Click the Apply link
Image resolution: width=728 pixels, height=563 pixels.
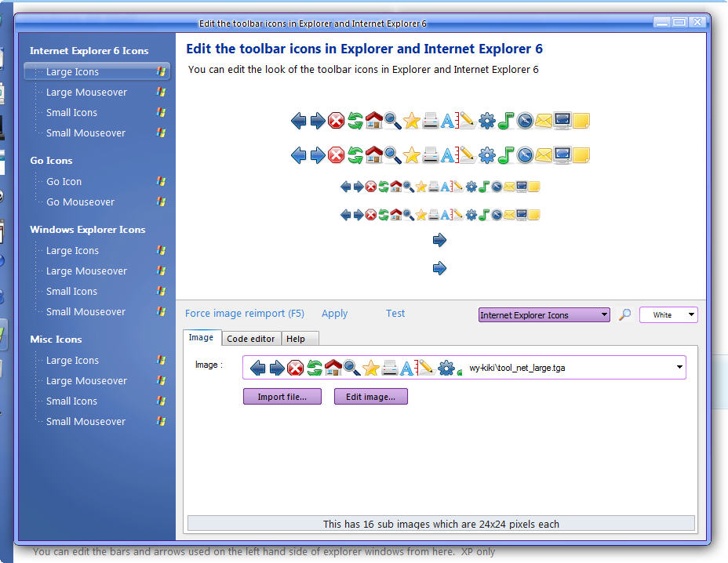pos(334,313)
